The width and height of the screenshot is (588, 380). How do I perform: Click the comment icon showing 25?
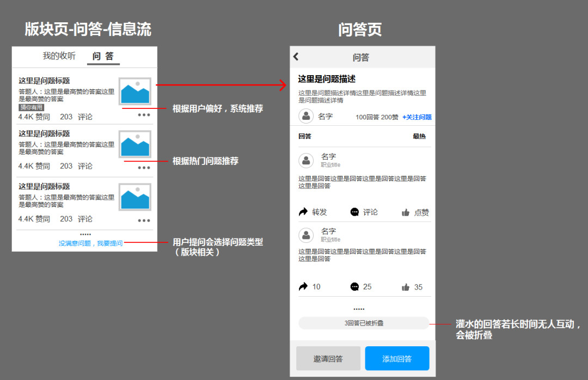click(355, 287)
